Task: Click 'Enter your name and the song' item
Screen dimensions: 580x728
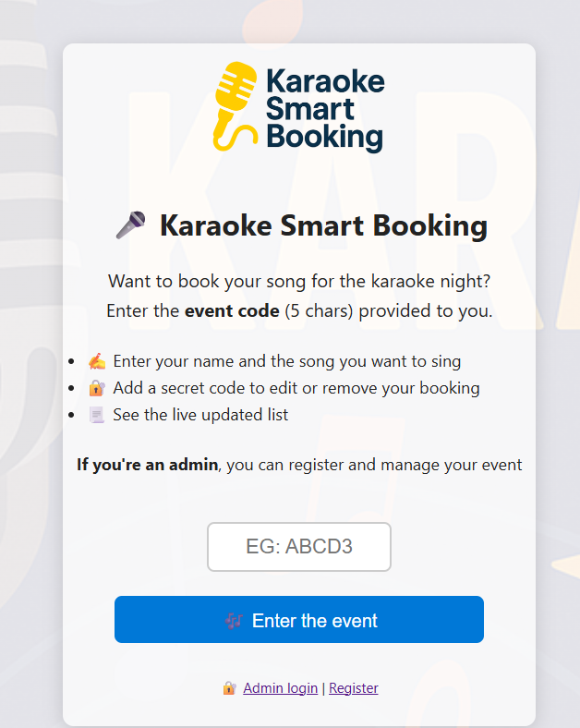Action: [287, 361]
